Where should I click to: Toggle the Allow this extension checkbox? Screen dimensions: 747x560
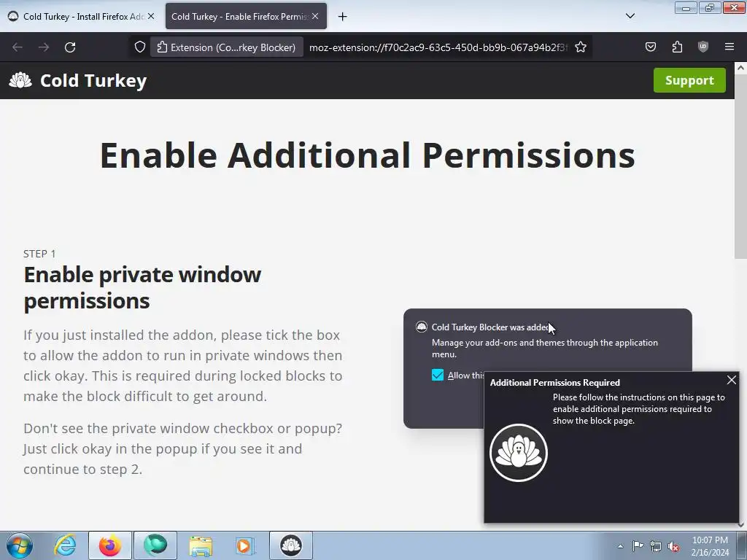tap(438, 376)
